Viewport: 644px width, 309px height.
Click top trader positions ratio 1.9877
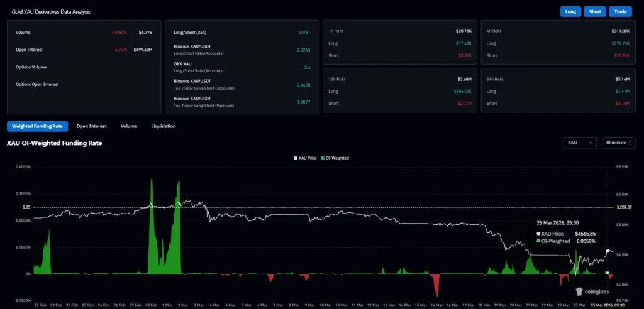click(x=304, y=102)
